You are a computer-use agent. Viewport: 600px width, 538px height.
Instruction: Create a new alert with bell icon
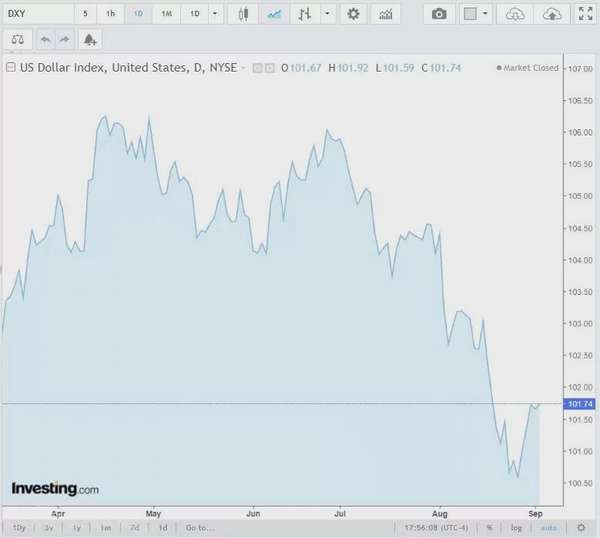click(x=90, y=39)
